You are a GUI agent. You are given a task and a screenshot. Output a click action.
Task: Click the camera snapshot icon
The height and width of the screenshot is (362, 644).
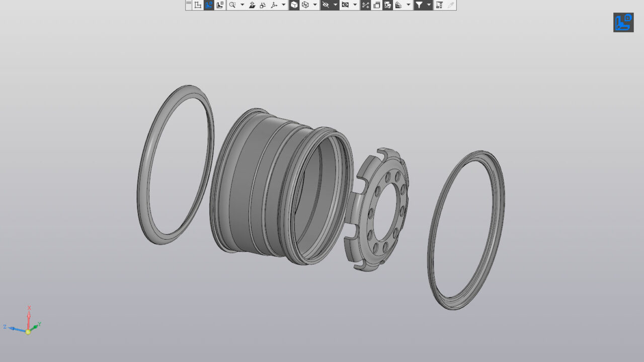click(x=345, y=5)
